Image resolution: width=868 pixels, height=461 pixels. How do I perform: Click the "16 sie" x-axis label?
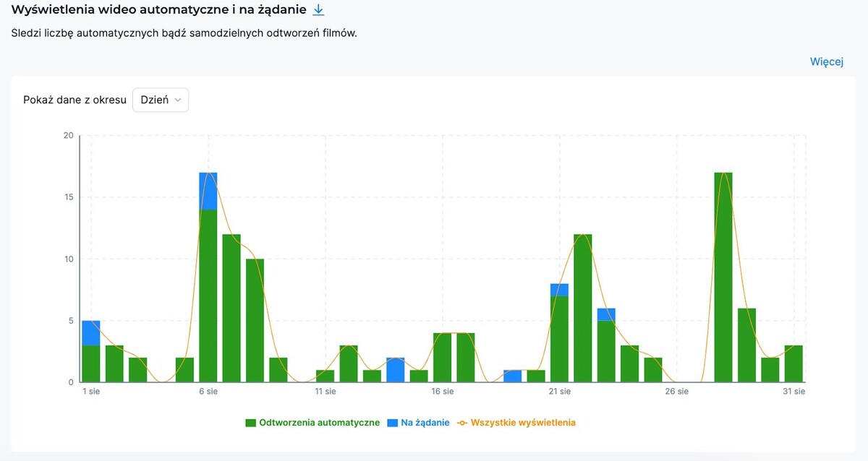(442, 392)
